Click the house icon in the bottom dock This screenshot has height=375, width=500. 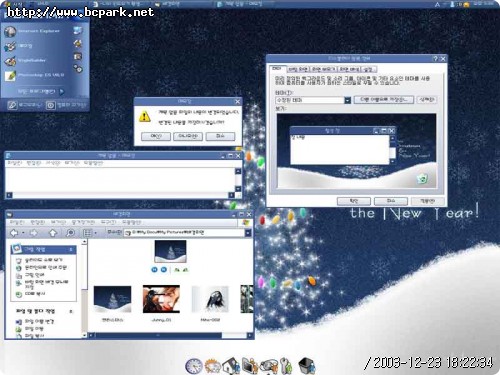click(231, 365)
